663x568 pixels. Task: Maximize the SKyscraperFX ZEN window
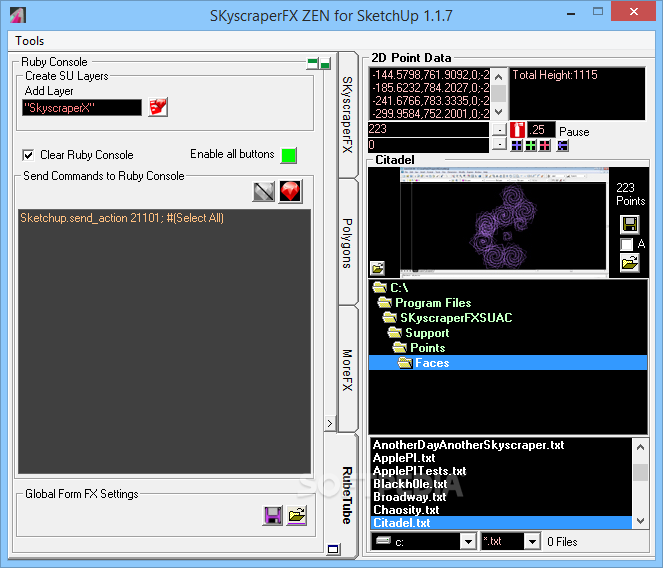598,12
